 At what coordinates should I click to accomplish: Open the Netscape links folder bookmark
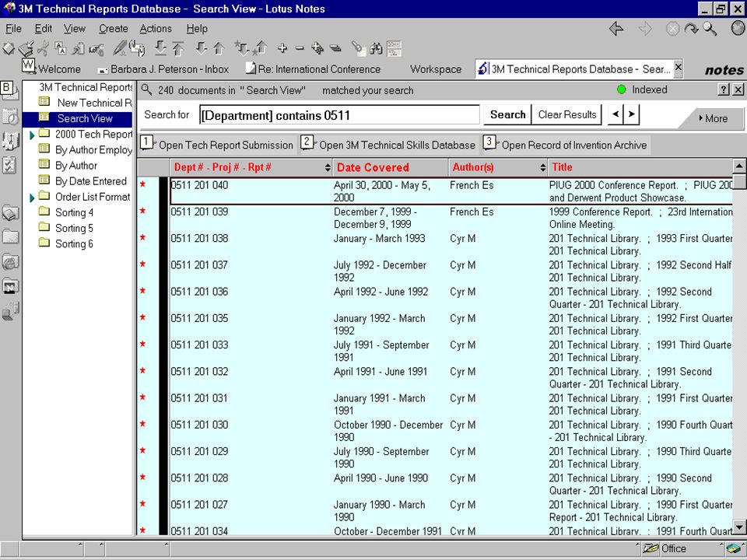point(10,286)
